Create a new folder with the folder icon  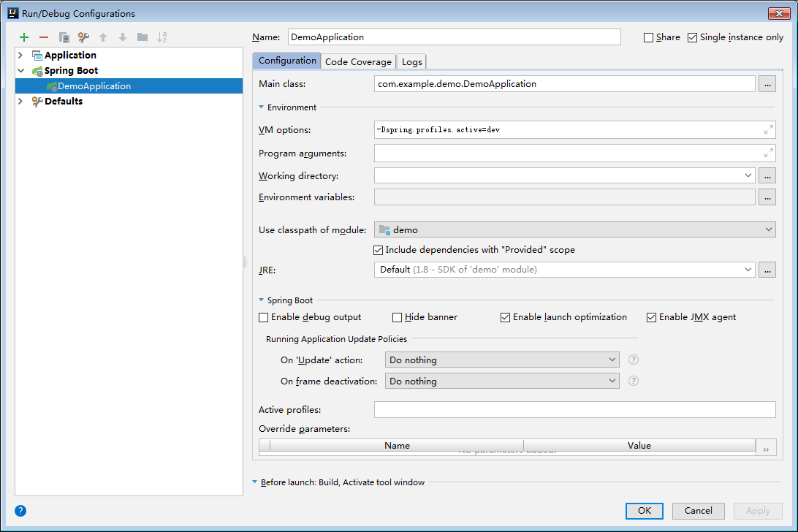[x=142, y=37]
